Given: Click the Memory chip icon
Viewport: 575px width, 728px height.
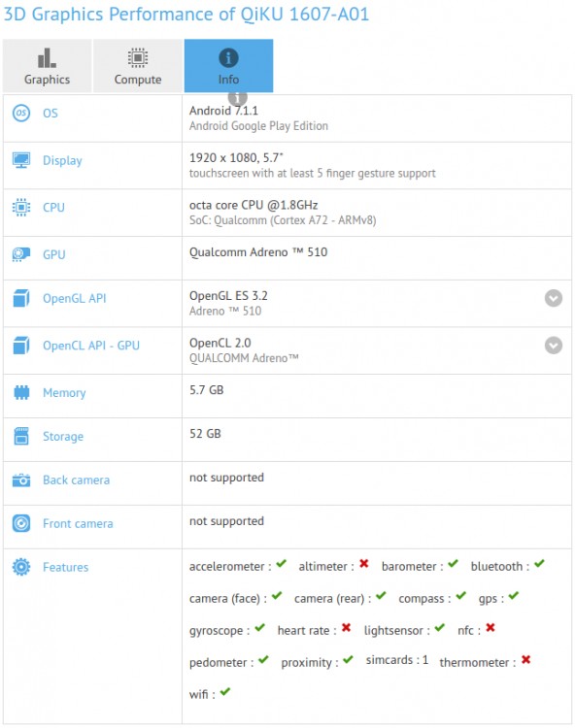Looking at the screenshot, I should [x=21, y=393].
